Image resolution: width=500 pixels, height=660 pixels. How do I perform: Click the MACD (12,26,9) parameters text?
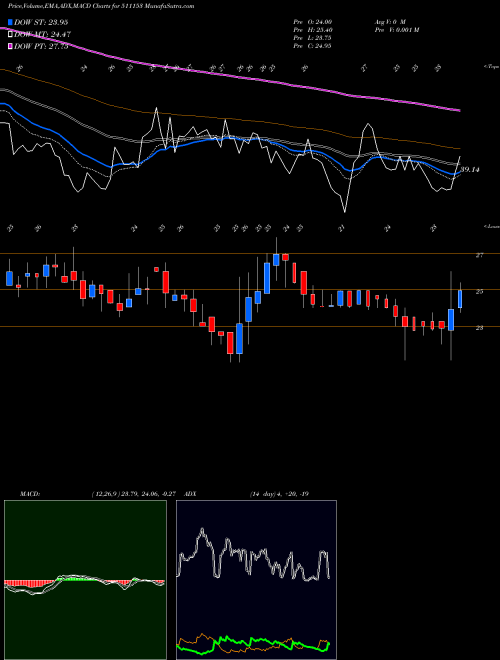[x=136, y=494]
